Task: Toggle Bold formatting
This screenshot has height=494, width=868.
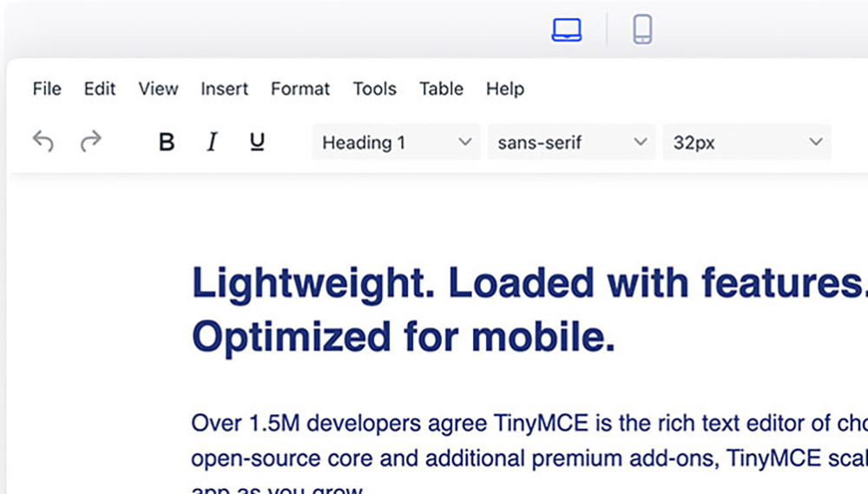Action: (166, 142)
